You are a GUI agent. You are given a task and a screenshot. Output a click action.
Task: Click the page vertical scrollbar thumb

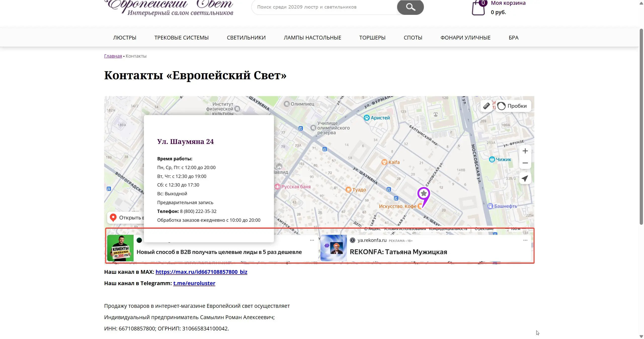[x=641, y=127]
